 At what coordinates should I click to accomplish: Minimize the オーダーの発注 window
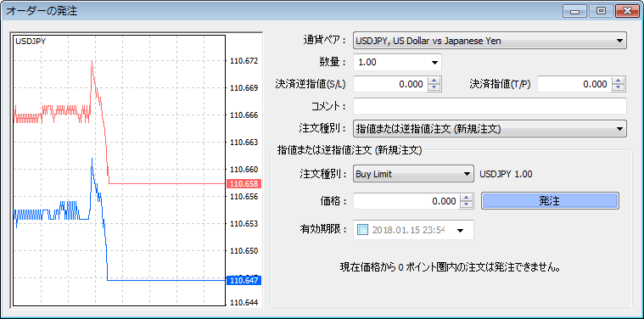(574, 11)
